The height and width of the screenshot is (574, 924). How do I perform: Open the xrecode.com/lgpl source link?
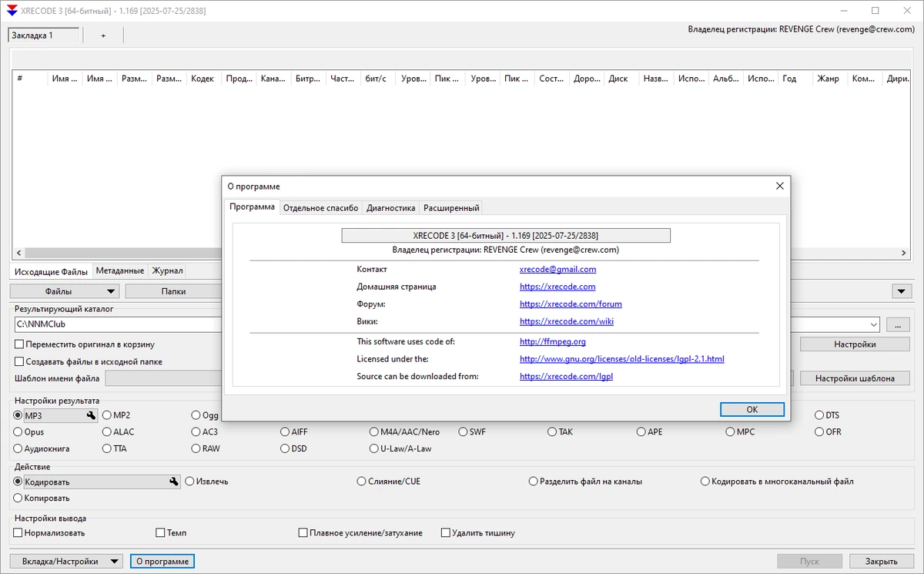pyautogui.click(x=566, y=377)
